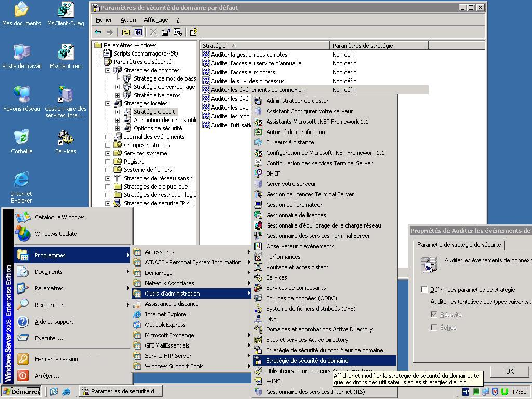
Task: Switch to Paramètre de stratégie de sécurité tab
Action: [459, 245]
